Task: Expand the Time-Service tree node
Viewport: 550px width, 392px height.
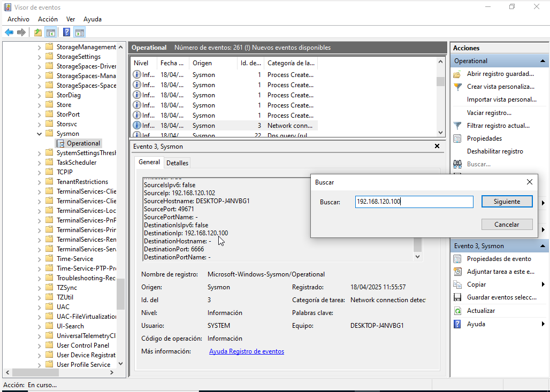Action: pyautogui.click(x=39, y=259)
